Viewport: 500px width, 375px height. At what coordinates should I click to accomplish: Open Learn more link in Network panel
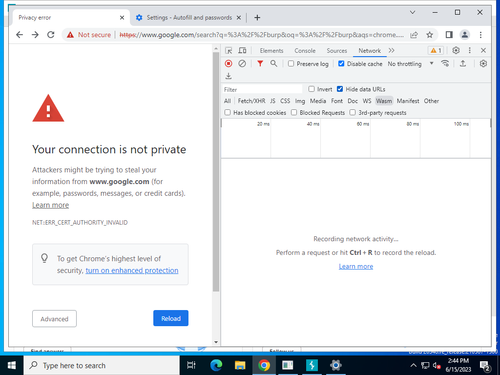pyautogui.click(x=356, y=266)
